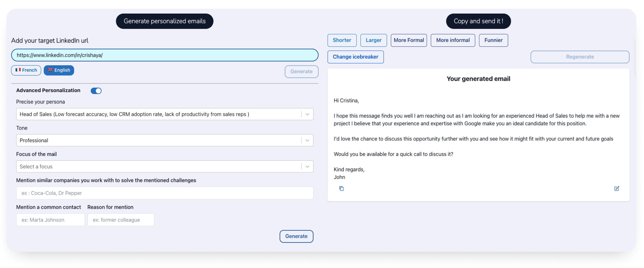644x268 pixels.
Task: Make email Larger
Action: [x=373, y=40]
